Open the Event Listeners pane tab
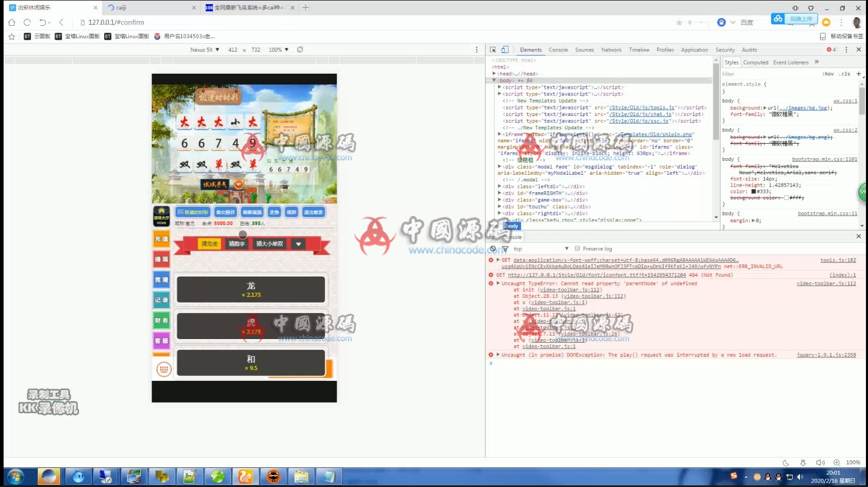This screenshot has width=868, height=487. 791,62
